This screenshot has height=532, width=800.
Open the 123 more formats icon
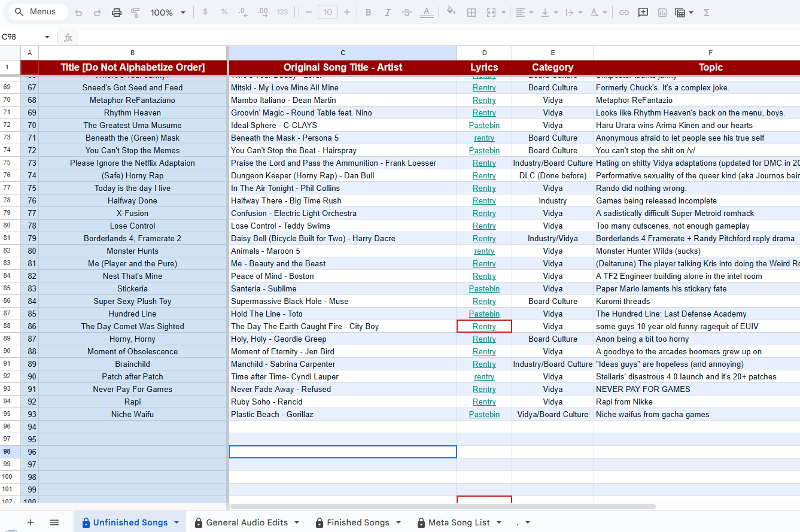(282, 13)
